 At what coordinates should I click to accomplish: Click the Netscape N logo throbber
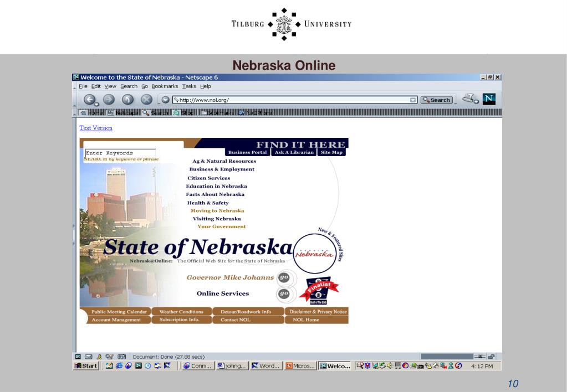[x=489, y=99]
